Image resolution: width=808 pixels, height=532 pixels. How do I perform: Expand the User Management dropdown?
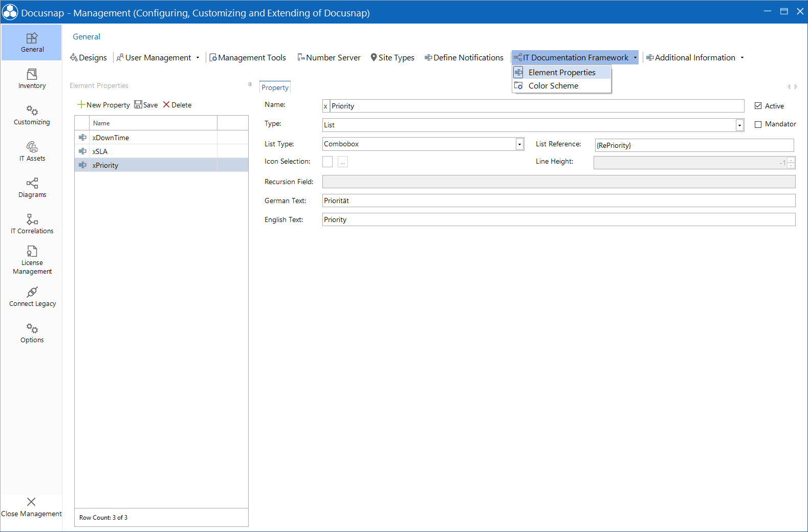point(198,58)
